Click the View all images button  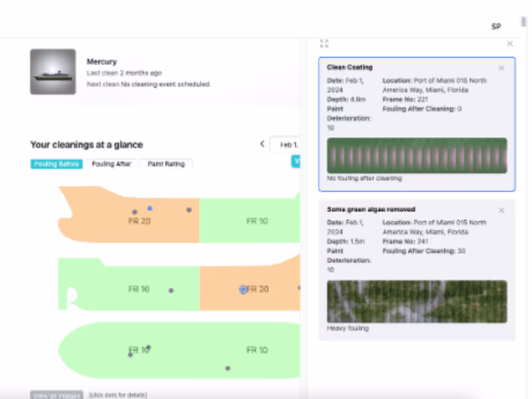click(57, 395)
